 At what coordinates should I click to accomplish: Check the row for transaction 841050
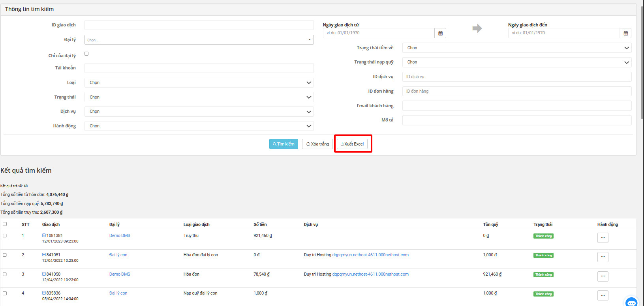coord(5,274)
